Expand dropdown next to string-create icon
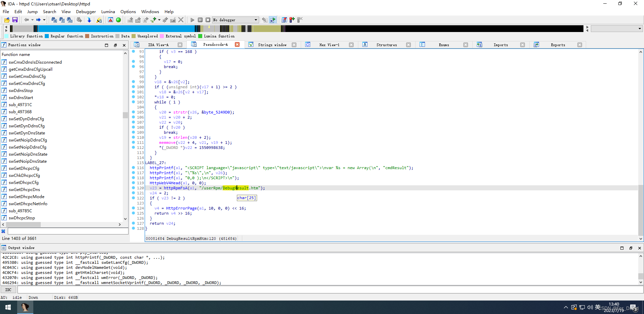The image size is (644, 314). tap(159, 20)
